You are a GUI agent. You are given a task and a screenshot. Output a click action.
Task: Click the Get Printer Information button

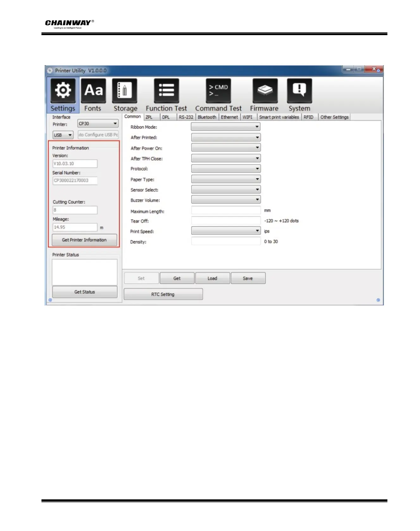pyautogui.click(x=84, y=240)
